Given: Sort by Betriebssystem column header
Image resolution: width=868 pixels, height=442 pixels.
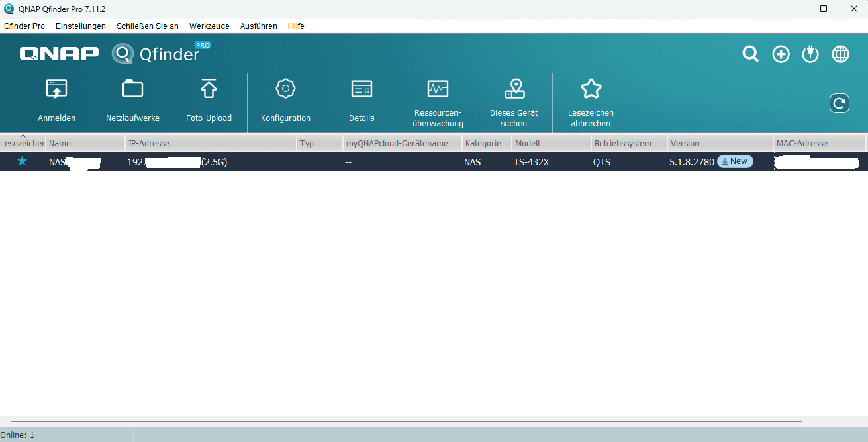Looking at the screenshot, I should coord(629,143).
